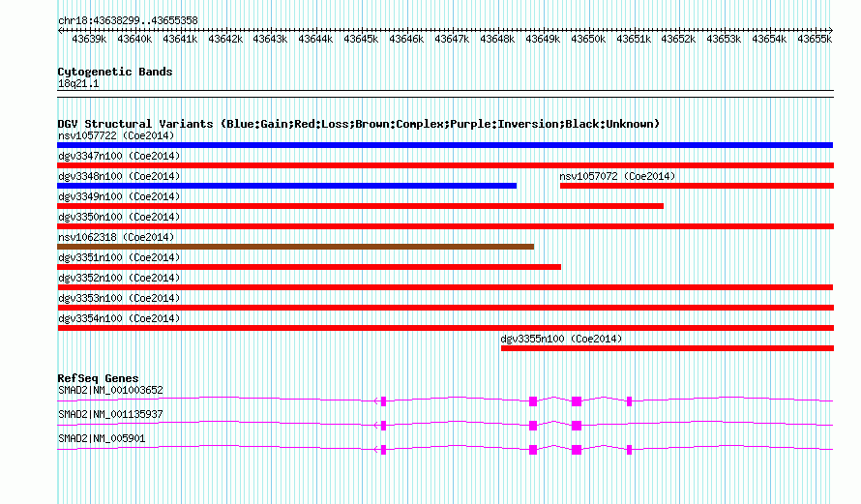
Task: Click the 18q21.1 band label
Action: 78,84
